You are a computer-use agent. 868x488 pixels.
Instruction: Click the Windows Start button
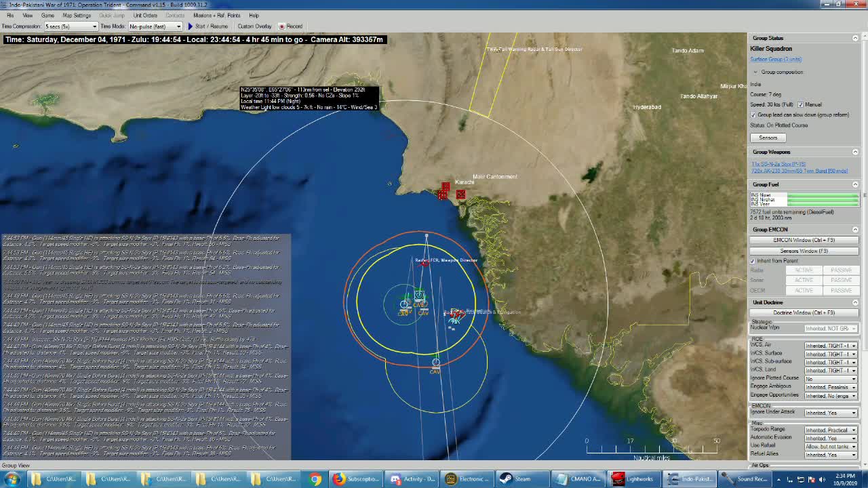tap(12, 479)
